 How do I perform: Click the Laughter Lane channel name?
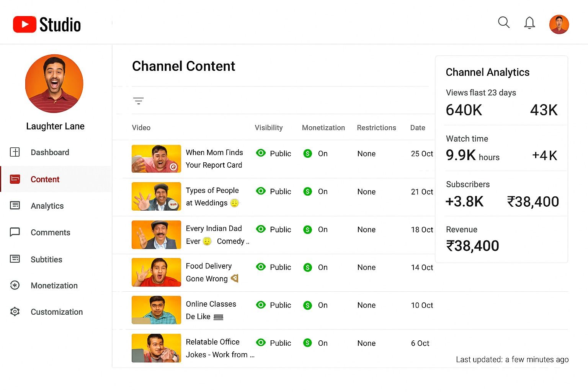click(55, 126)
